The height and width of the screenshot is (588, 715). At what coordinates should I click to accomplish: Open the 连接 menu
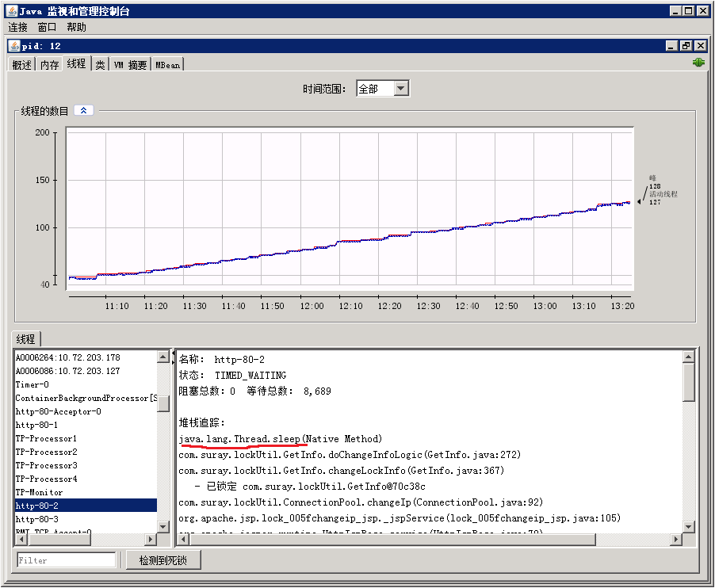tap(17, 27)
